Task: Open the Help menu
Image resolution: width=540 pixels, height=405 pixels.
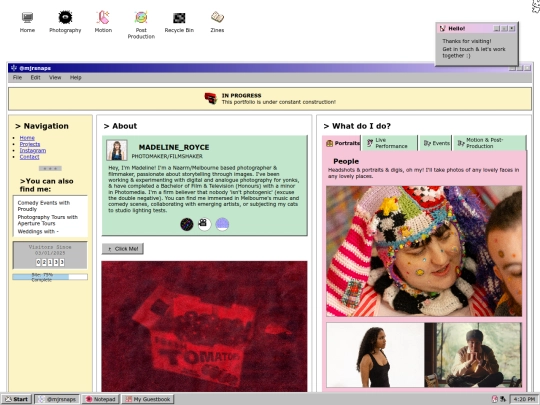Action: click(x=75, y=77)
